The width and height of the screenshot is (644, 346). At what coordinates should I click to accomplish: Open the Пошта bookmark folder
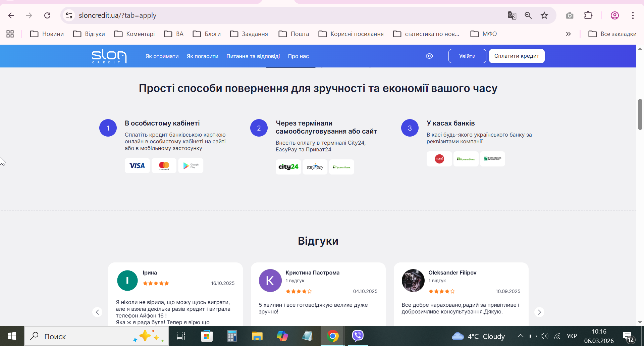pos(294,34)
